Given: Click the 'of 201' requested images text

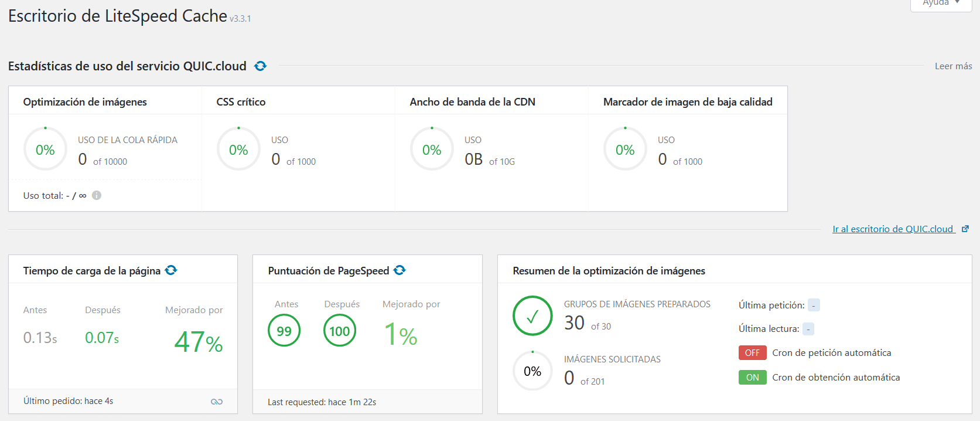Looking at the screenshot, I should (592, 382).
